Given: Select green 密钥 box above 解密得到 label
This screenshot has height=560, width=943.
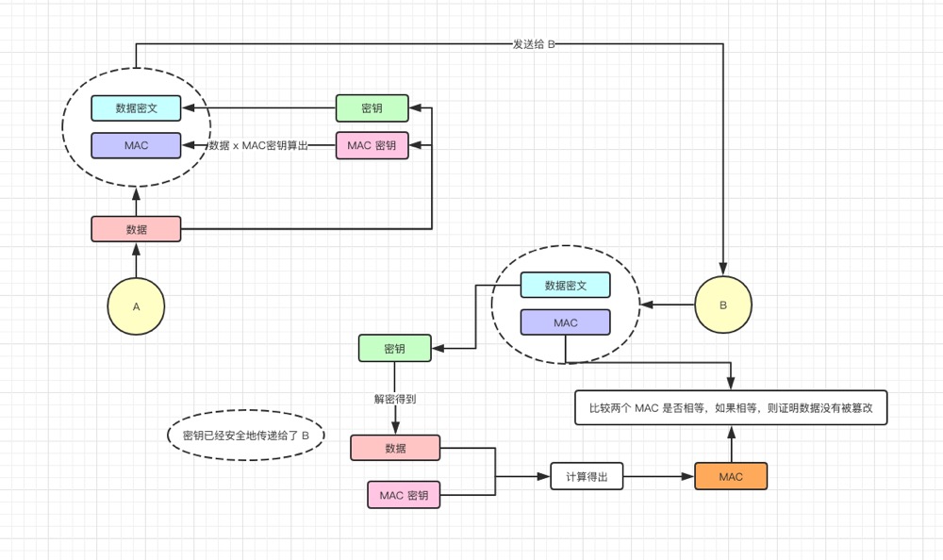Looking at the screenshot, I should (x=394, y=349).
